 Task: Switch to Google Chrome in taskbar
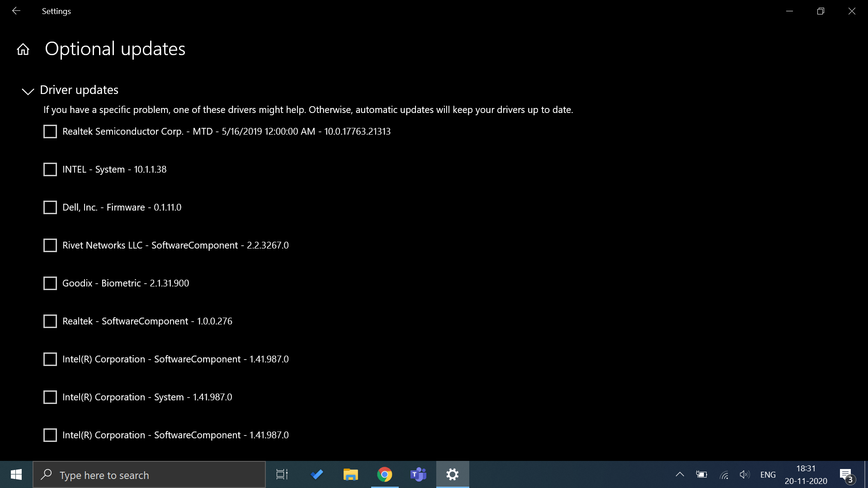tap(385, 474)
